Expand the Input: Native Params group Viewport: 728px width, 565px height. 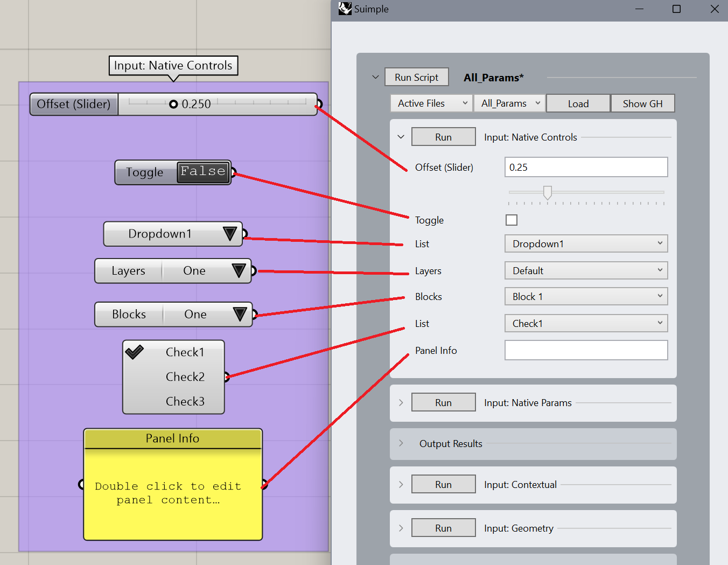(401, 402)
